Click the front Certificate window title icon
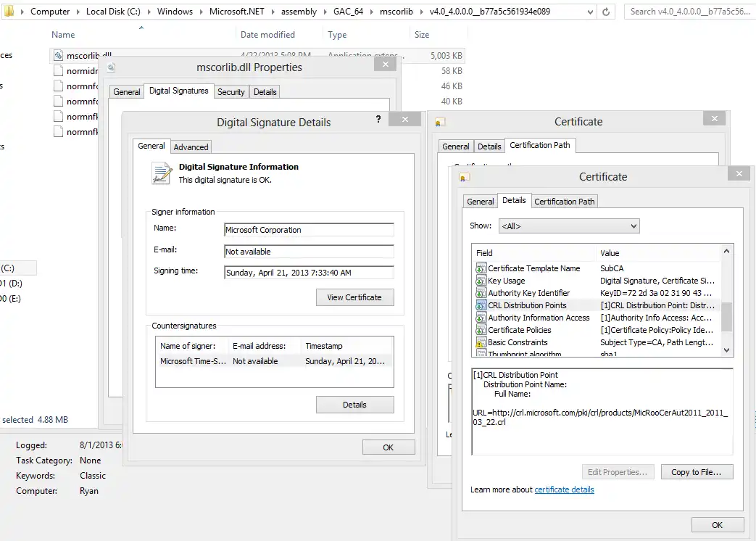 pos(464,178)
